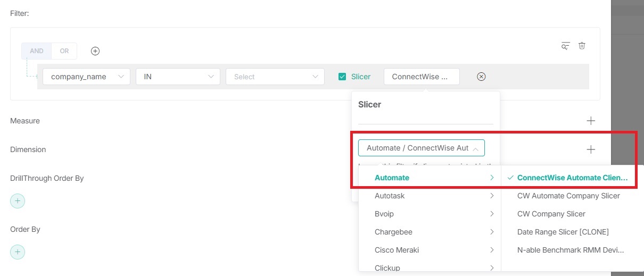
Task: Add an Order By entry
Action: [18, 252]
